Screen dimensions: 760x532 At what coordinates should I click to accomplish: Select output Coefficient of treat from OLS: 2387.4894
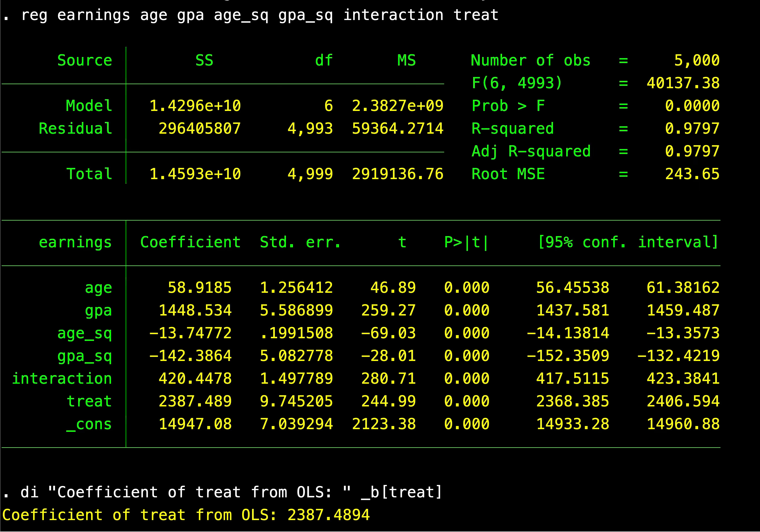pyautogui.click(x=186, y=515)
